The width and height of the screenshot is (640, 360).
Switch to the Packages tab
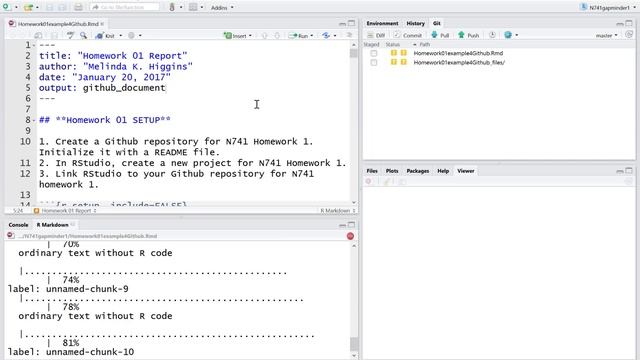pyautogui.click(x=418, y=171)
